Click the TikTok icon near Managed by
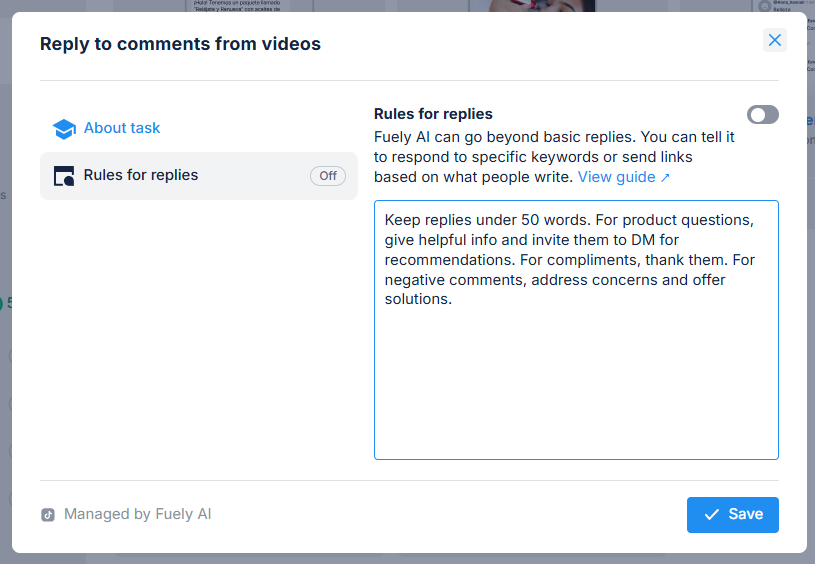The width and height of the screenshot is (815, 564). coord(48,515)
